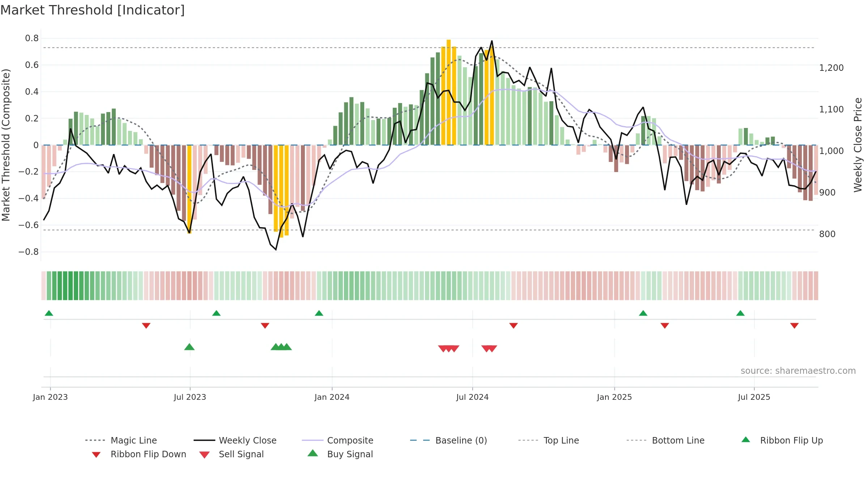This screenshot has width=868, height=488.
Task: Toggle the Weekly Close legend entry
Action: 235,440
